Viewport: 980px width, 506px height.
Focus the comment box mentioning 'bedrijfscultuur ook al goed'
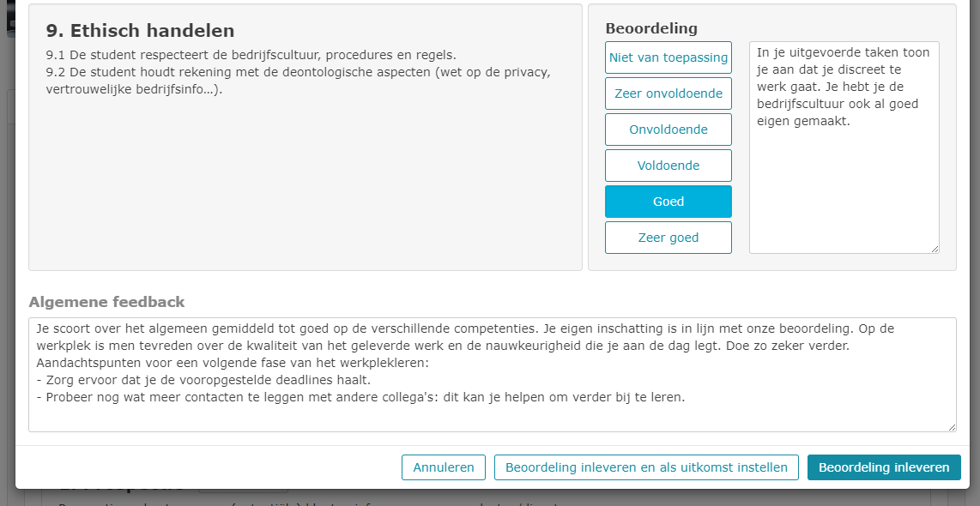[844, 148]
